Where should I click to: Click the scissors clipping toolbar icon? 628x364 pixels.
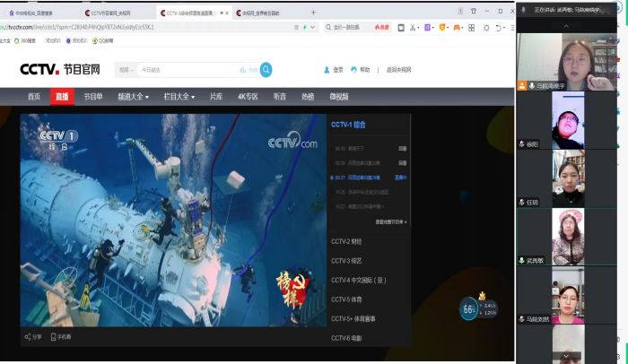(413, 28)
